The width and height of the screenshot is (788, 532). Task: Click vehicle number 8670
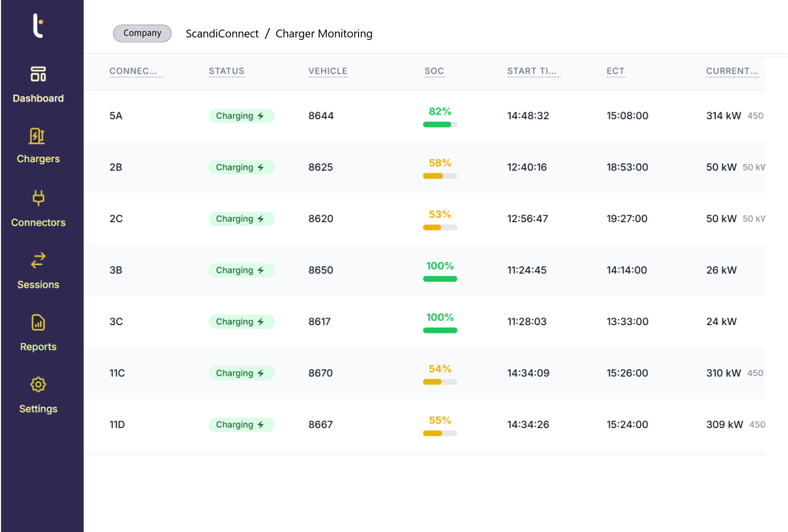[x=320, y=373]
